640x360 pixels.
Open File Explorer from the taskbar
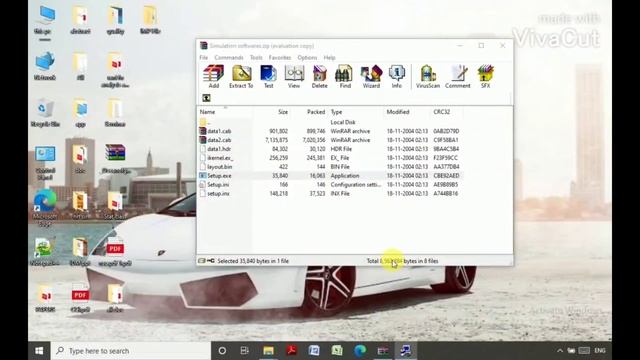[268, 351]
